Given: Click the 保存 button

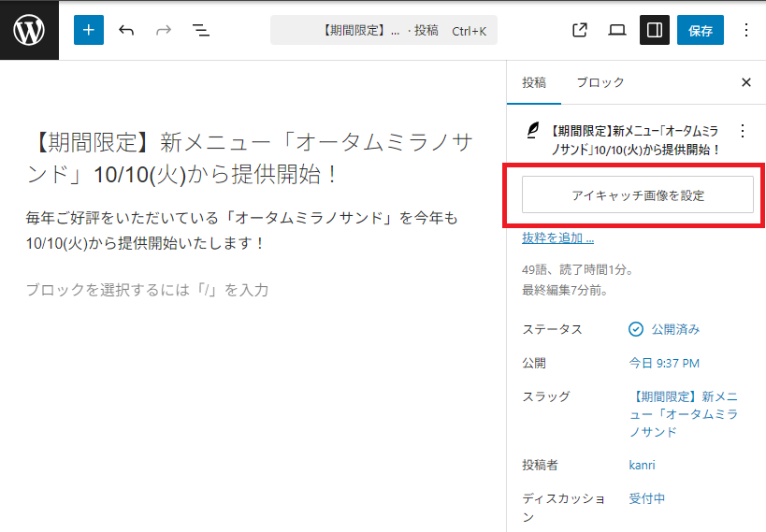Looking at the screenshot, I should 701,30.
